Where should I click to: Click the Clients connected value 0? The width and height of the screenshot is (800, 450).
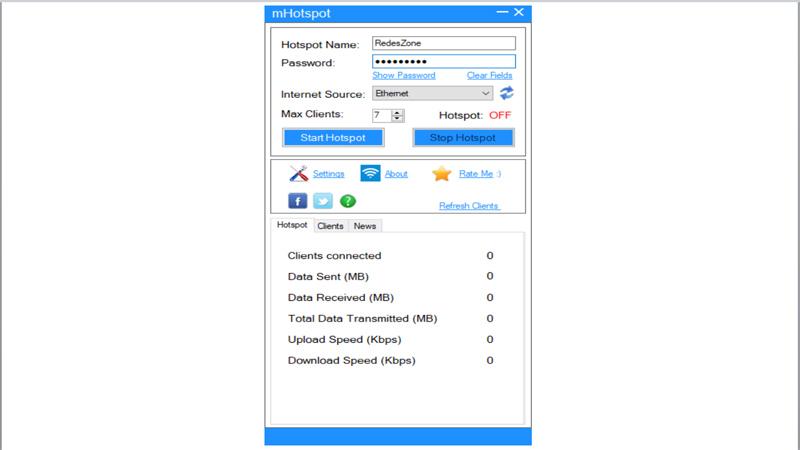tap(490, 255)
